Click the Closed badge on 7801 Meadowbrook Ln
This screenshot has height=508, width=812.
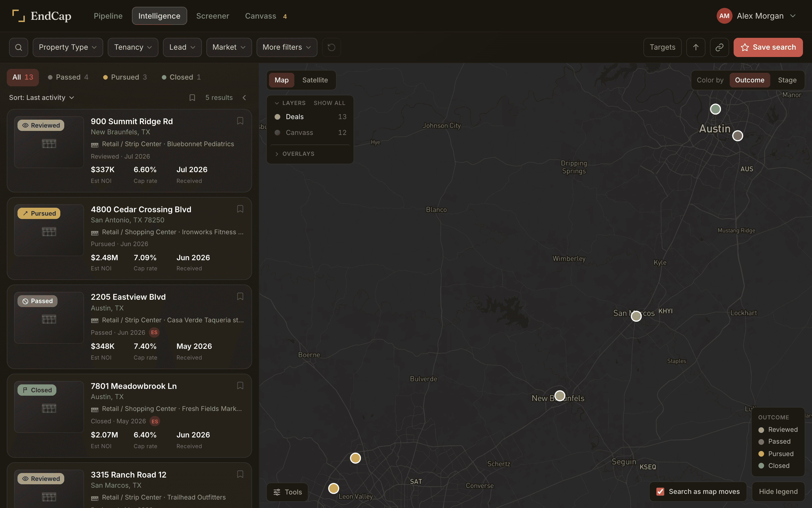tap(37, 390)
